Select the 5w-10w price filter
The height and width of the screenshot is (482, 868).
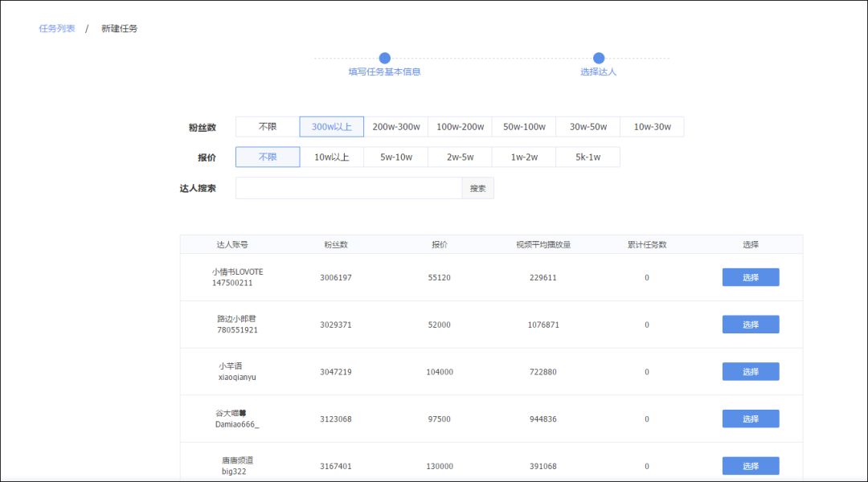395,157
